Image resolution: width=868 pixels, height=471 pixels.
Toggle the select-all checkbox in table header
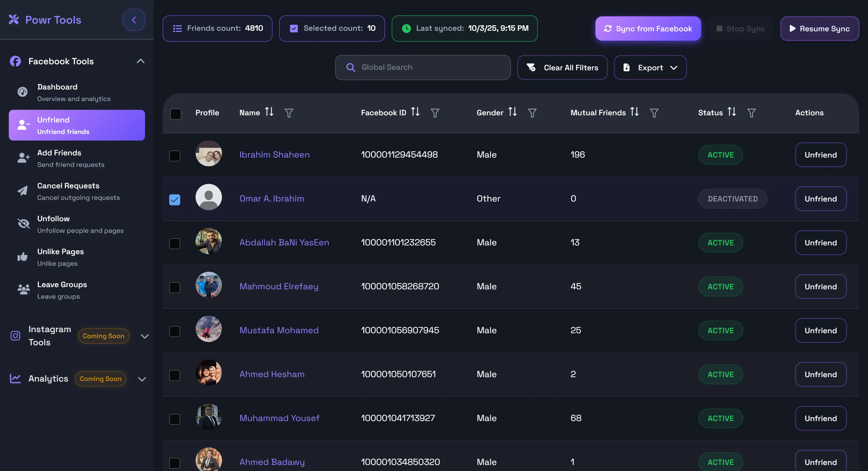click(176, 114)
